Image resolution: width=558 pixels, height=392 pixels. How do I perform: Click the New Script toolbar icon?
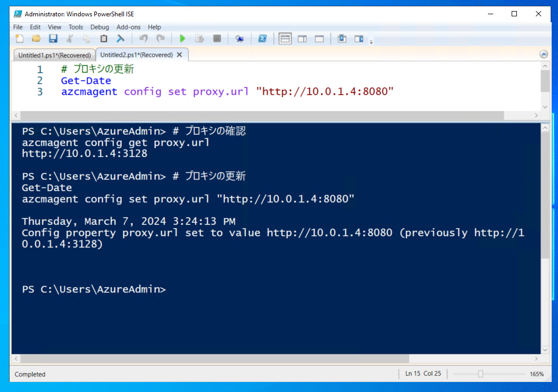tap(19, 38)
